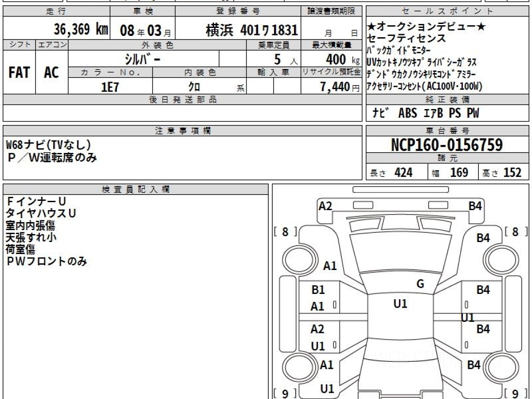Select the 室内内張傷 inspector note
The height and width of the screenshot is (399, 532).
click(30, 225)
